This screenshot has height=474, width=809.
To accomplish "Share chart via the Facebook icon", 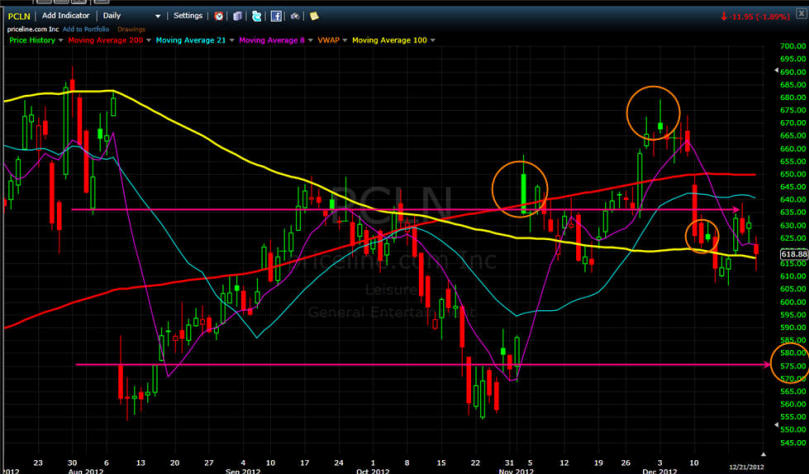I will (x=276, y=17).
